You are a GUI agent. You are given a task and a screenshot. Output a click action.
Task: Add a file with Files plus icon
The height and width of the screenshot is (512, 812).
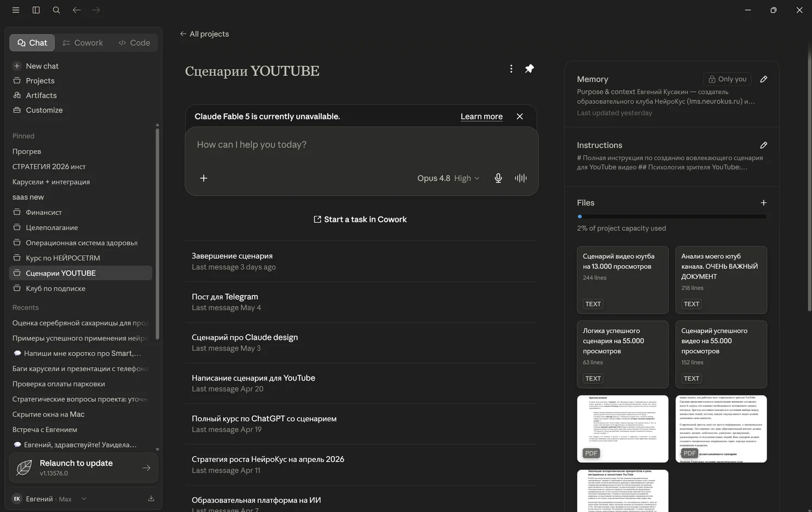pyautogui.click(x=763, y=202)
